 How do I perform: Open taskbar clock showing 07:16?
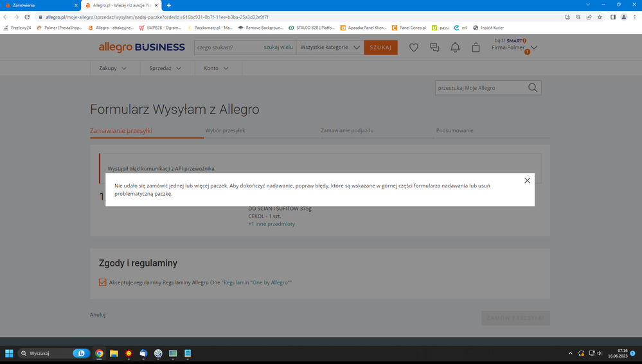pos(618,353)
